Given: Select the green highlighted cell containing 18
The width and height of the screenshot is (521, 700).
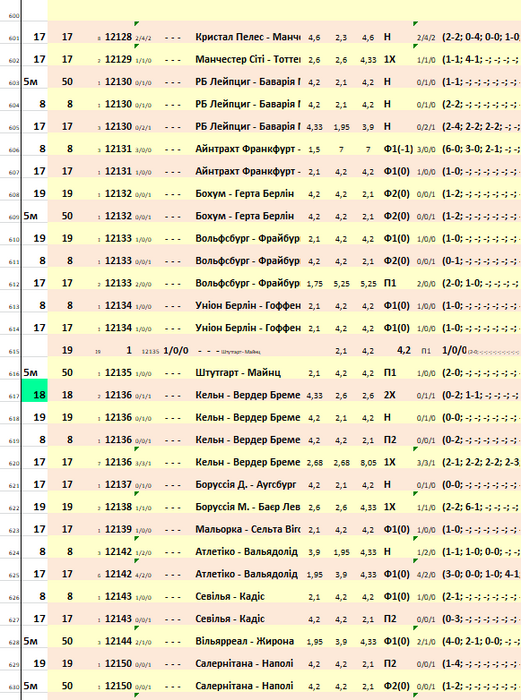Looking at the screenshot, I should point(35,390).
